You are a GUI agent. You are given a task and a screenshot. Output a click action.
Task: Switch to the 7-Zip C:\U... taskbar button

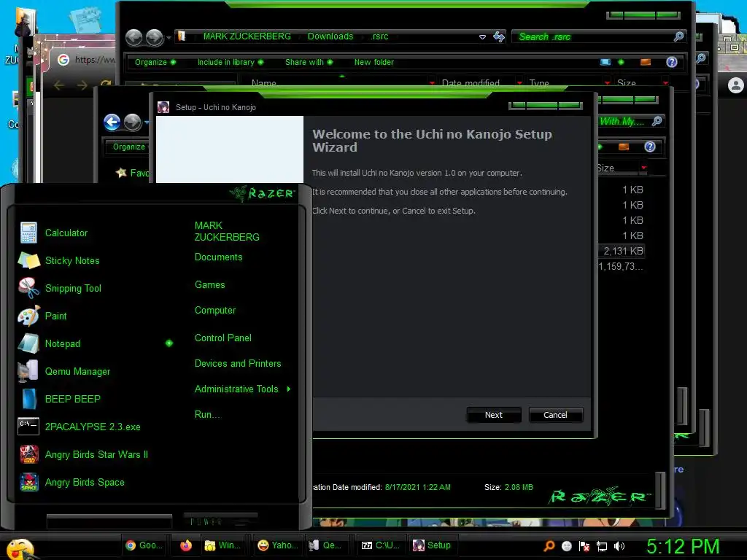[x=380, y=545]
